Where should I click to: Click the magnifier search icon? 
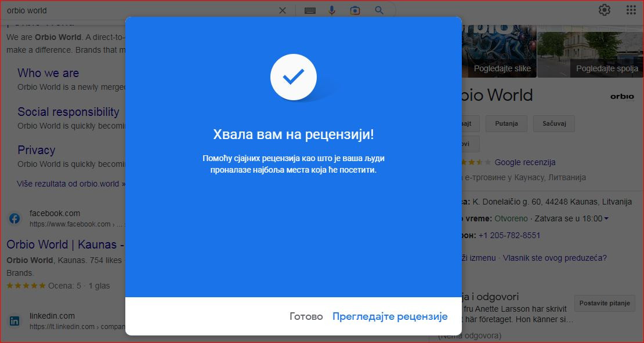(379, 10)
